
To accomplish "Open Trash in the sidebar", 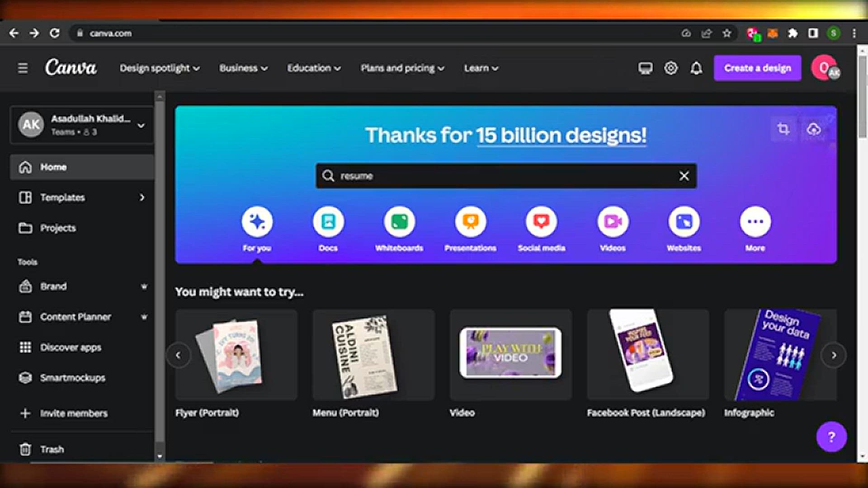I will (82, 449).
